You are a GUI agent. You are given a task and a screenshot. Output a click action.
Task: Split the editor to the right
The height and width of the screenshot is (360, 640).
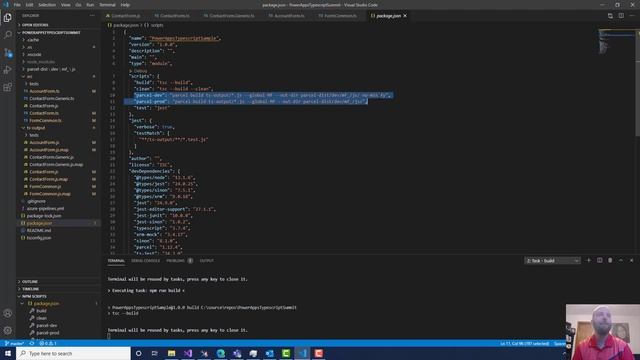[x=621, y=16]
